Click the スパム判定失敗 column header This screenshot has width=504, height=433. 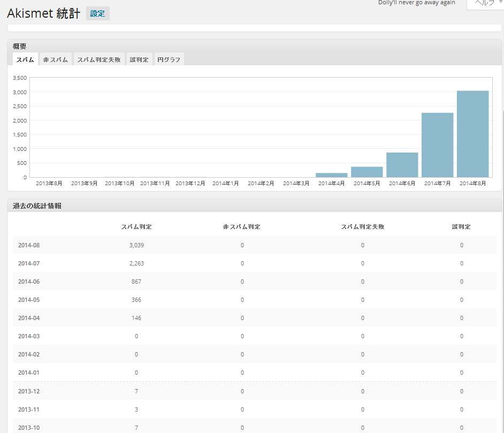(363, 226)
